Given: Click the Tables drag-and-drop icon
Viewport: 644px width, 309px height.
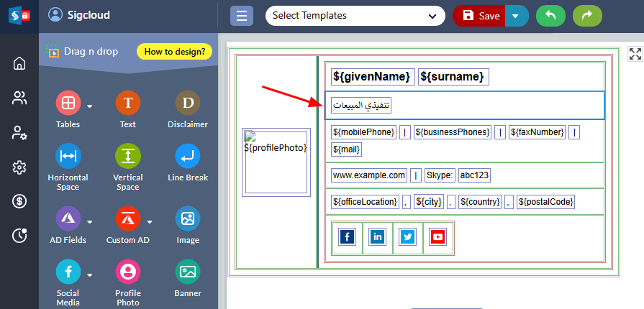Looking at the screenshot, I should click(68, 103).
